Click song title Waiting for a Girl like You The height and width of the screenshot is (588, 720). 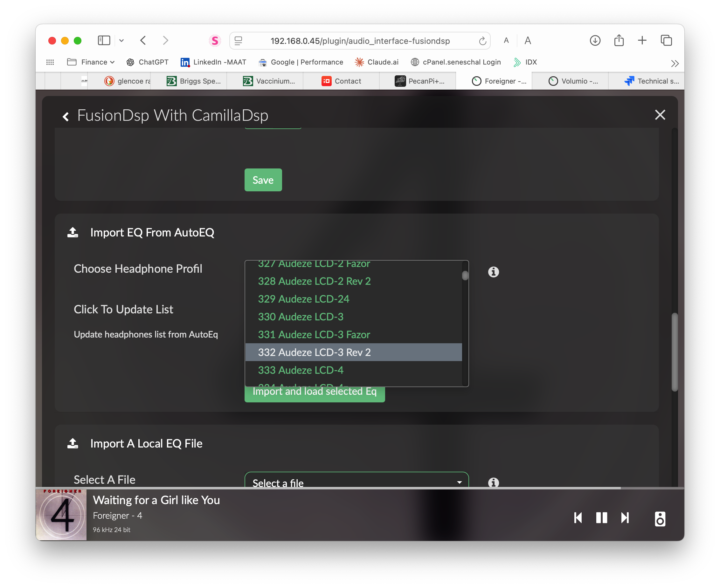(156, 500)
